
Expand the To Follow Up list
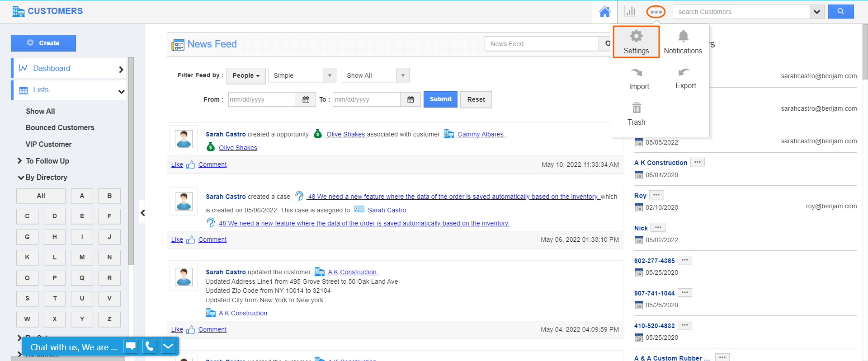[19, 161]
